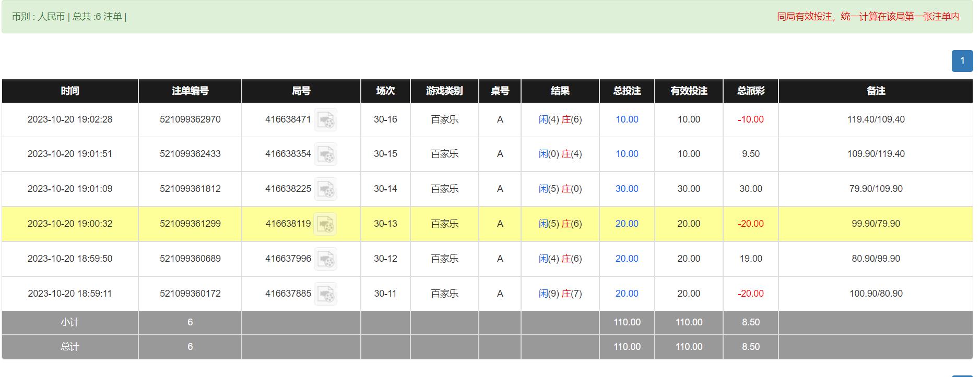This screenshot has height=377, width=980.
Task: Click result 闲(9) 庄(7)
Action: [560, 294]
